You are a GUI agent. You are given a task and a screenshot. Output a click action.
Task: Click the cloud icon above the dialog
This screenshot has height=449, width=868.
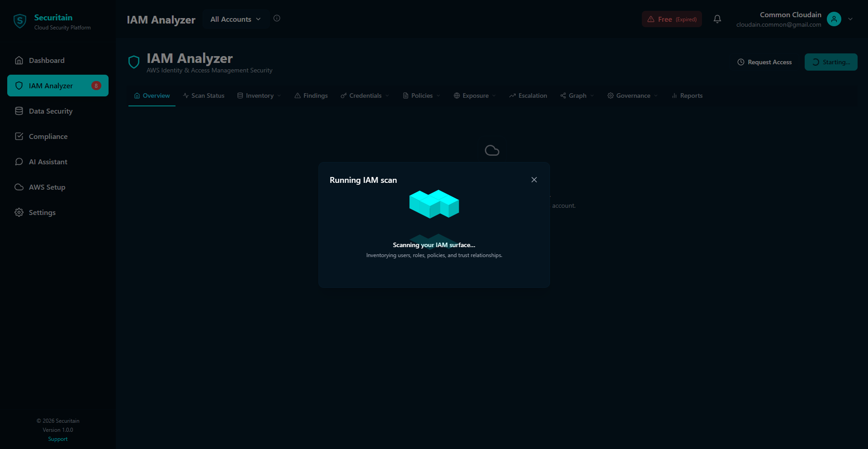[x=492, y=150]
